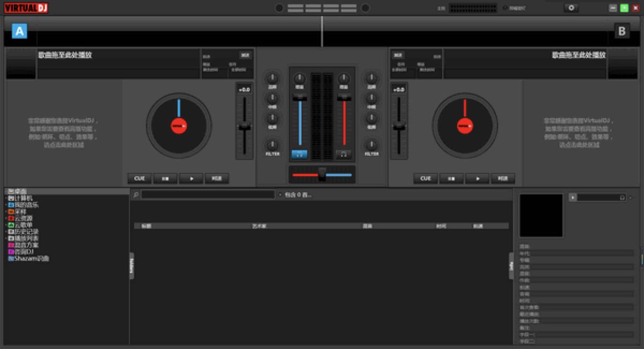Click the crossfader handle
Image resolution: width=644 pixels, height=349 pixels.
click(322, 174)
